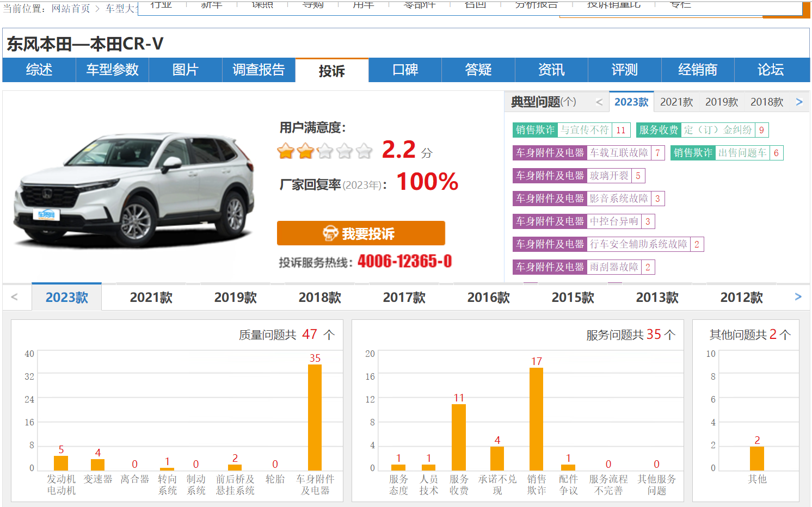Open the 影音系统故障 issue tag
Screen dimensions: 812x507
point(589,199)
